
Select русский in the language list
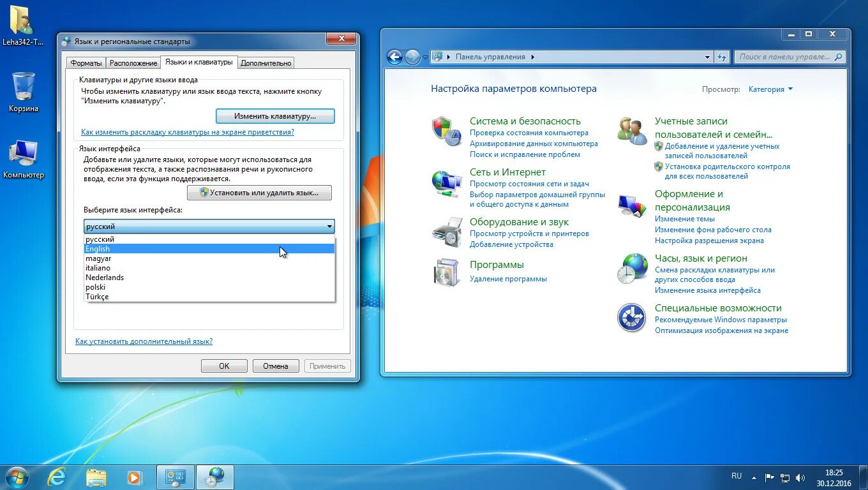[209, 239]
